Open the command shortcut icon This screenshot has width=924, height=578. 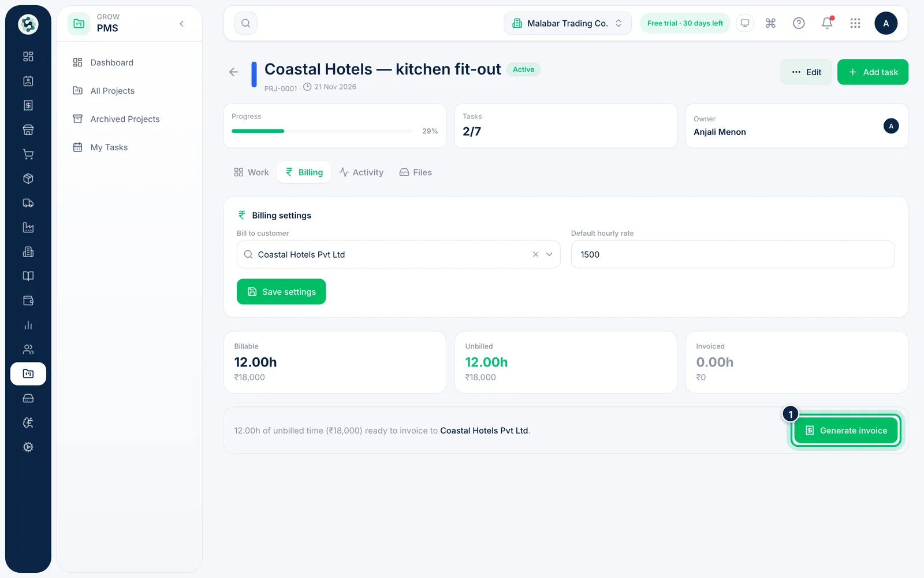(x=770, y=23)
